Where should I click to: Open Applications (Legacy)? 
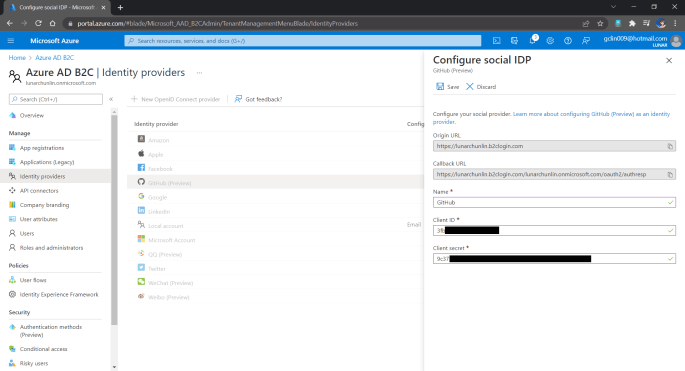pos(47,162)
